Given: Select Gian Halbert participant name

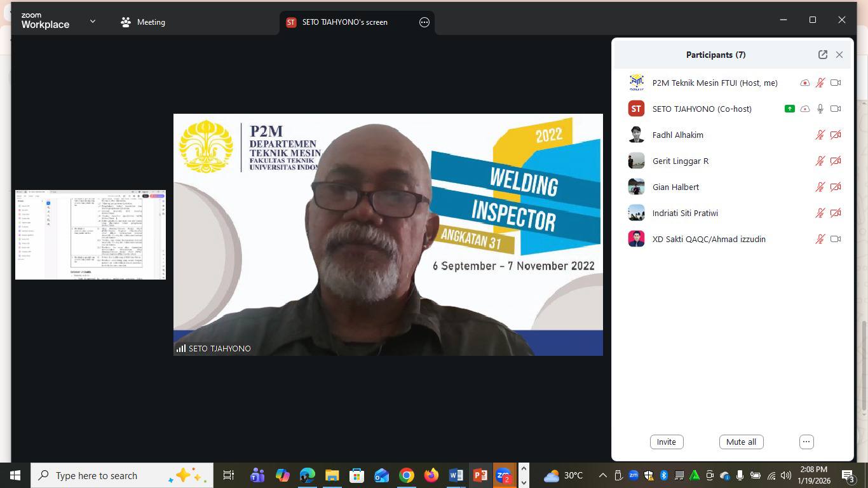Looking at the screenshot, I should click(x=675, y=187).
